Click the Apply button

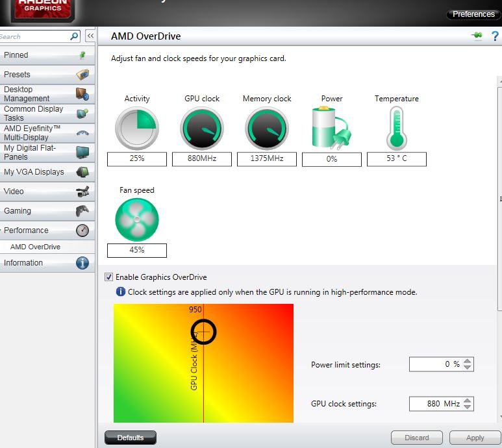click(475, 438)
